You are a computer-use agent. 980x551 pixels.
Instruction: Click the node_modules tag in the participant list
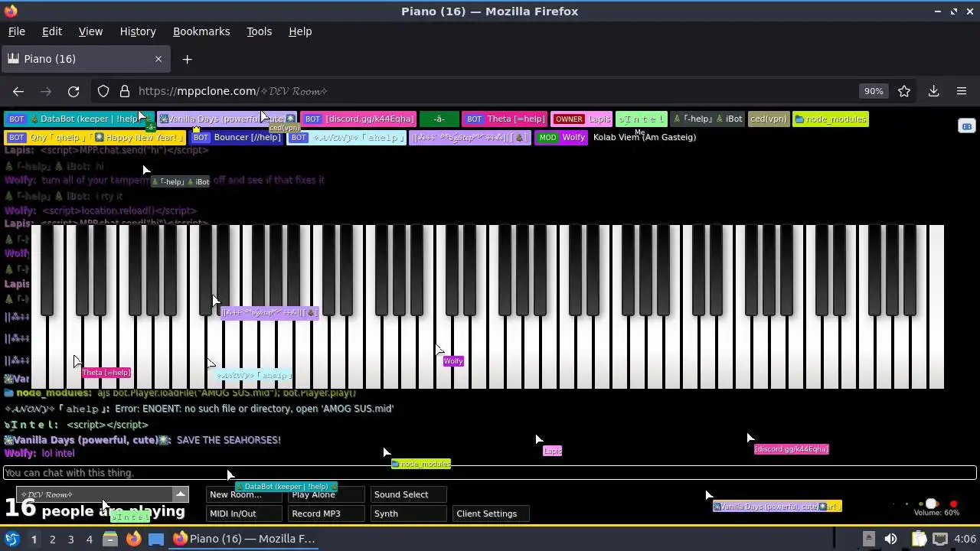point(830,119)
